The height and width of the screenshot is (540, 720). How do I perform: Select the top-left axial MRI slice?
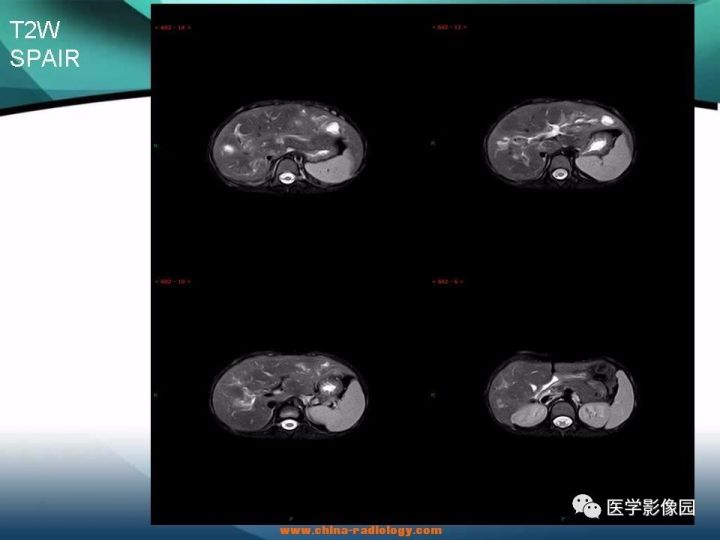click(x=288, y=144)
